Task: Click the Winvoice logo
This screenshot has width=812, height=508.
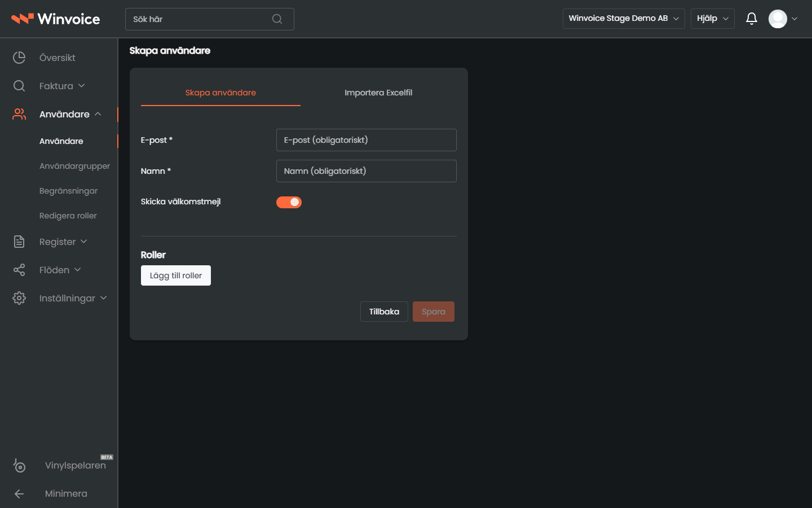Action: pyautogui.click(x=56, y=19)
